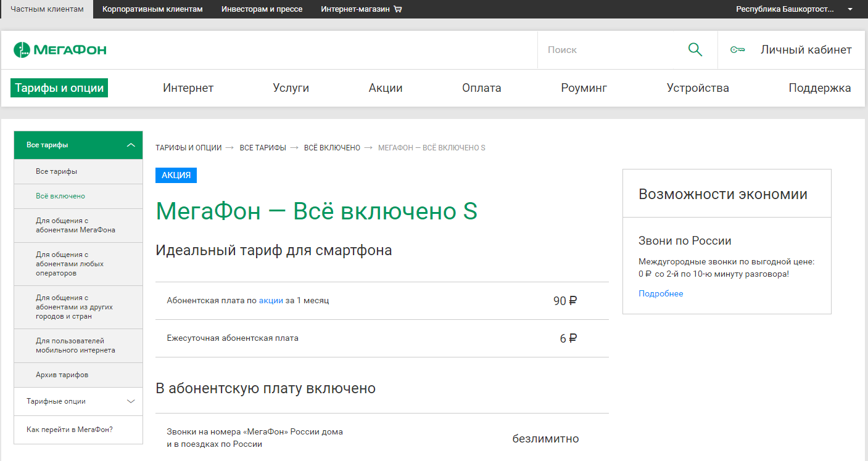
Task: Click ТАРИФЫ И ОПЦИИ breadcrumb
Action: (x=188, y=148)
